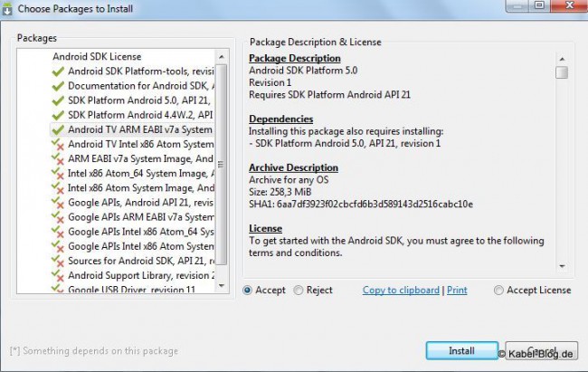
Task: Click the packages list scroll up arrow
Action: pyautogui.click(x=222, y=57)
